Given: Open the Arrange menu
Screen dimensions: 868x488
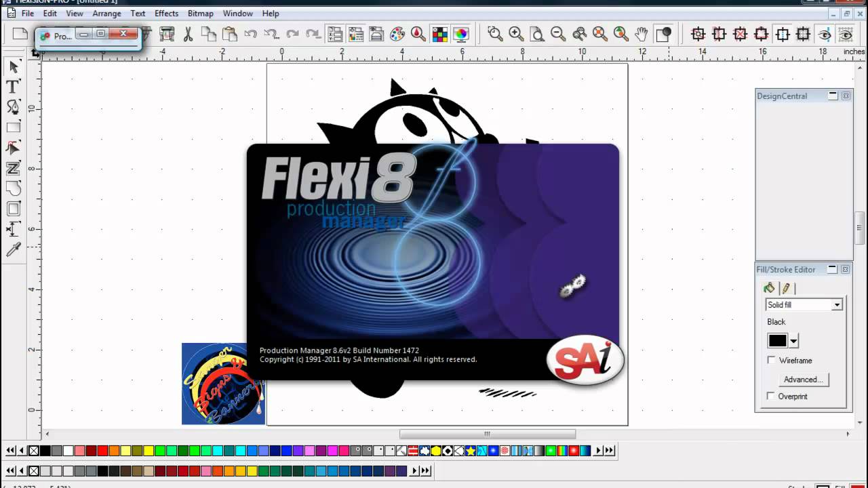Looking at the screenshot, I should click(x=106, y=14).
